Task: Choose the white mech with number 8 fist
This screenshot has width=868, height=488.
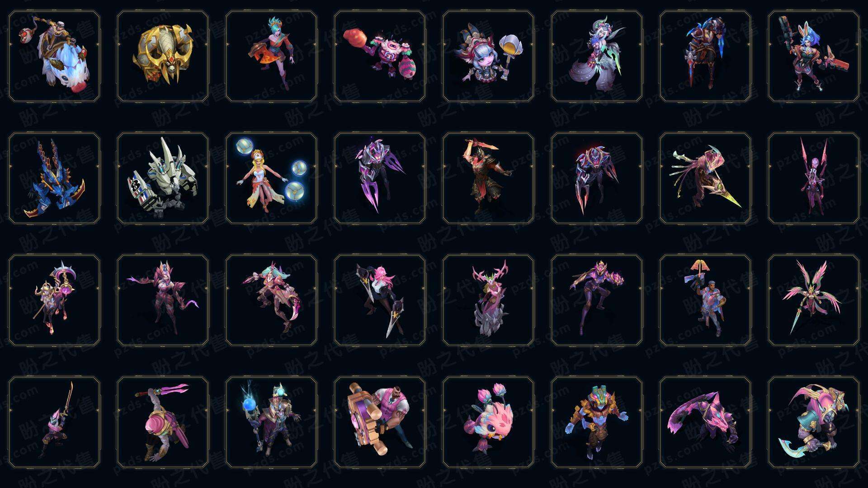Action: [x=163, y=178]
